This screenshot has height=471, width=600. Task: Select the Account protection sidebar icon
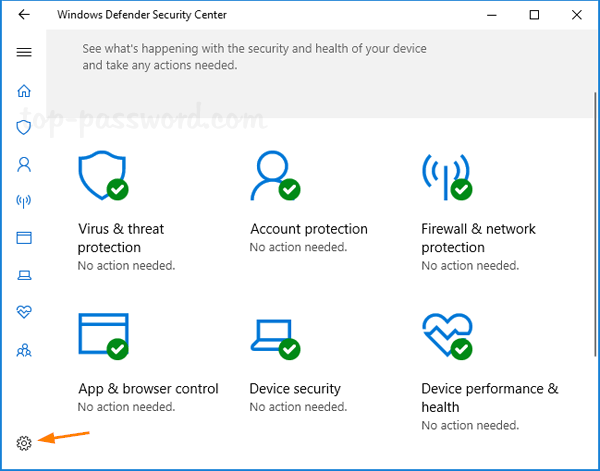(24, 164)
